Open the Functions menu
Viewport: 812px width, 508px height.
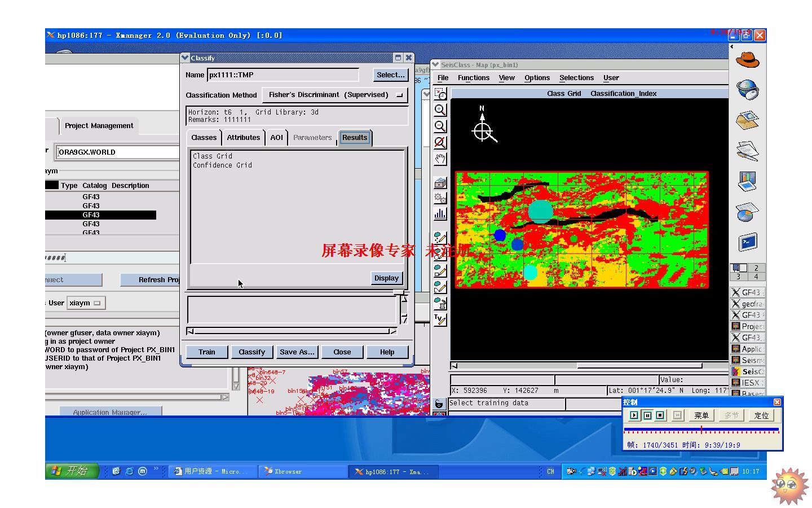(x=474, y=78)
